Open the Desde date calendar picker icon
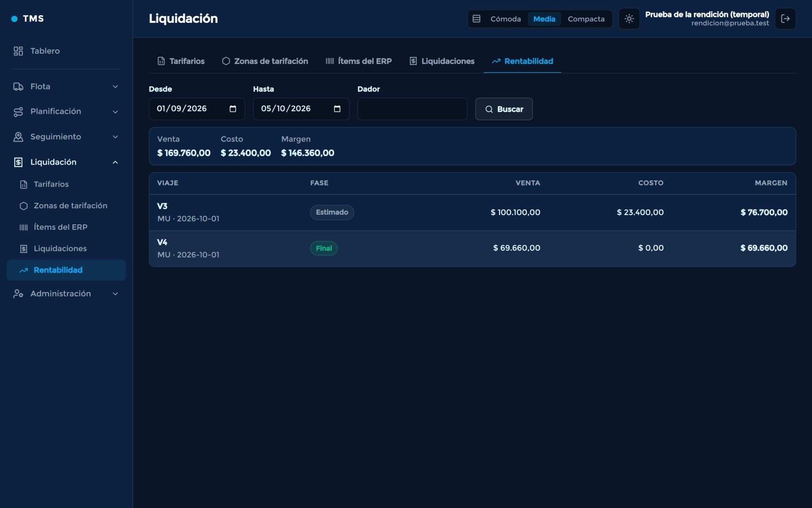Image resolution: width=812 pixels, height=508 pixels. pyautogui.click(x=233, y=109)
